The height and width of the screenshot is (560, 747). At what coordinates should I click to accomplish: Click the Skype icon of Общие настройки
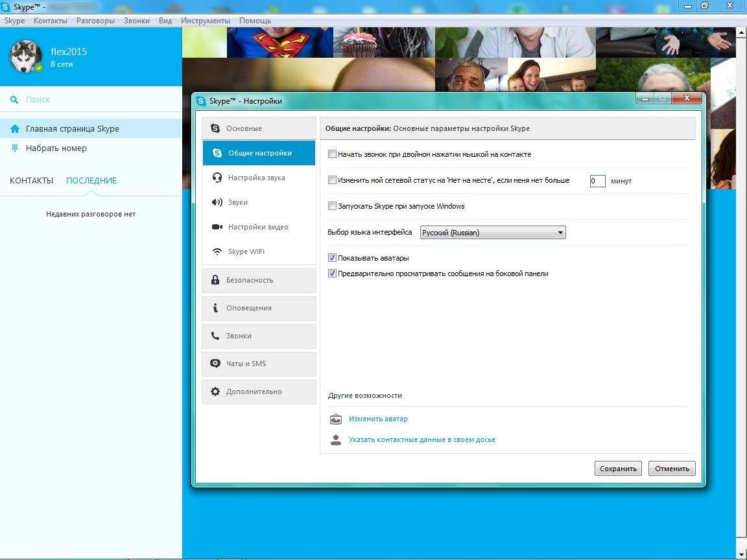click(217, 154)
